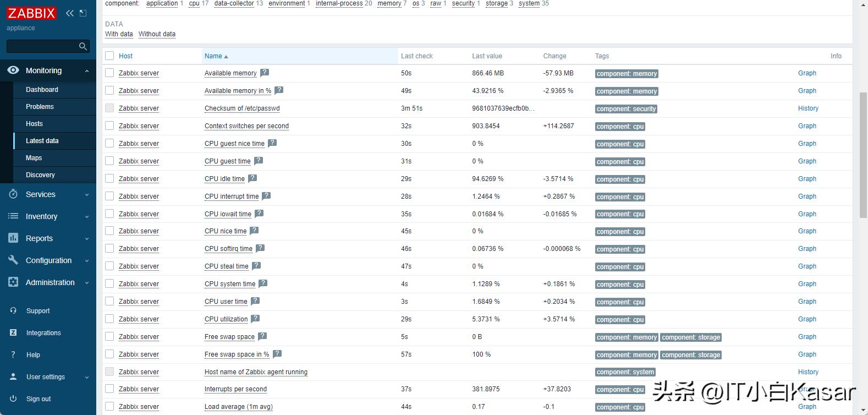Click the CPU utilization item name
The image size is (868, 415).
pos(226,319)
